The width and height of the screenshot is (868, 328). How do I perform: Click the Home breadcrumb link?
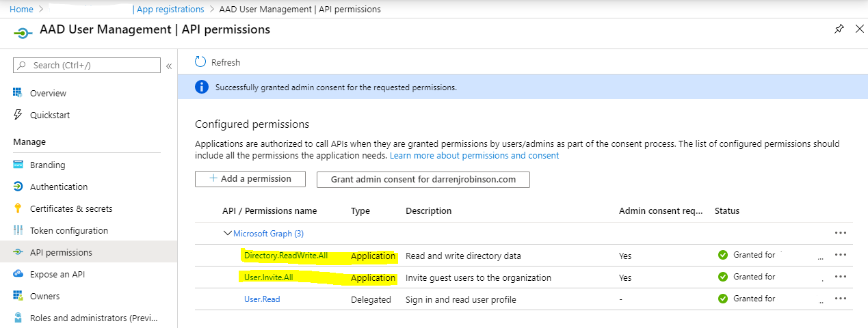[x=21, y=9]
